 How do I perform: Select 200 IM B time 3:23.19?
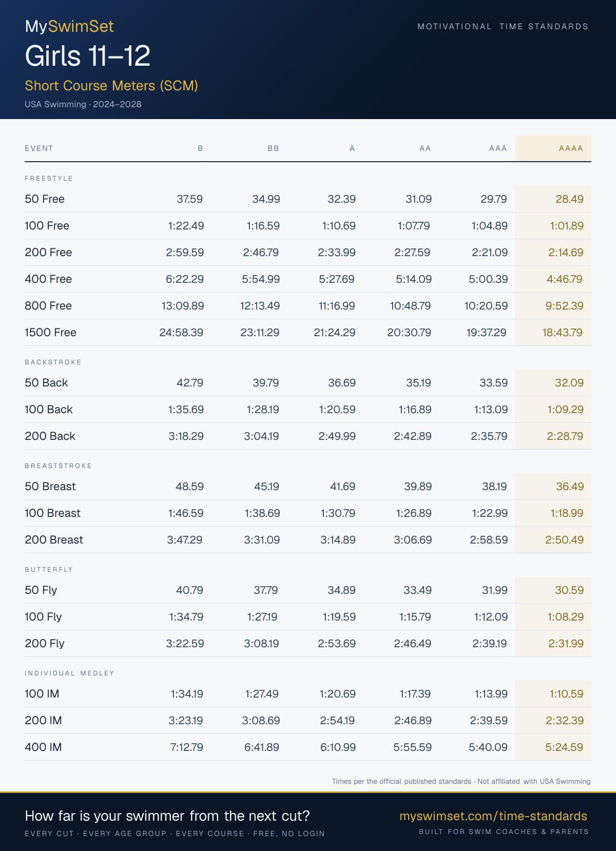click(186, 721)
